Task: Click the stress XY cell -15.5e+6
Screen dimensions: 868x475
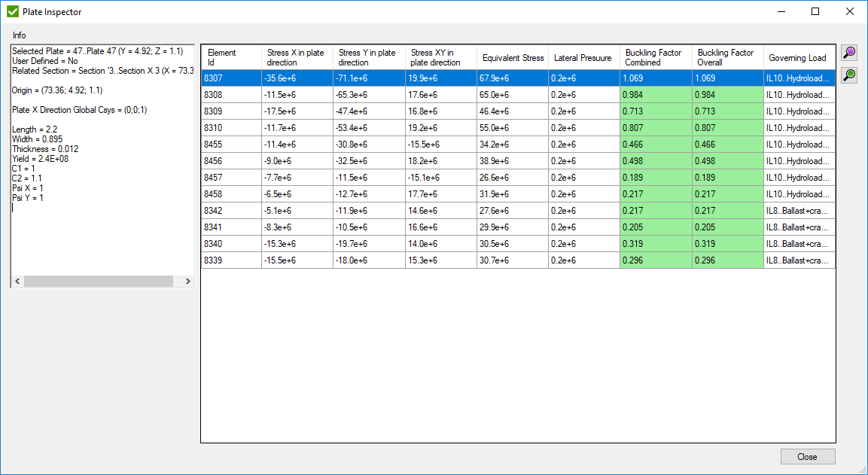Action: pos(440,145)
